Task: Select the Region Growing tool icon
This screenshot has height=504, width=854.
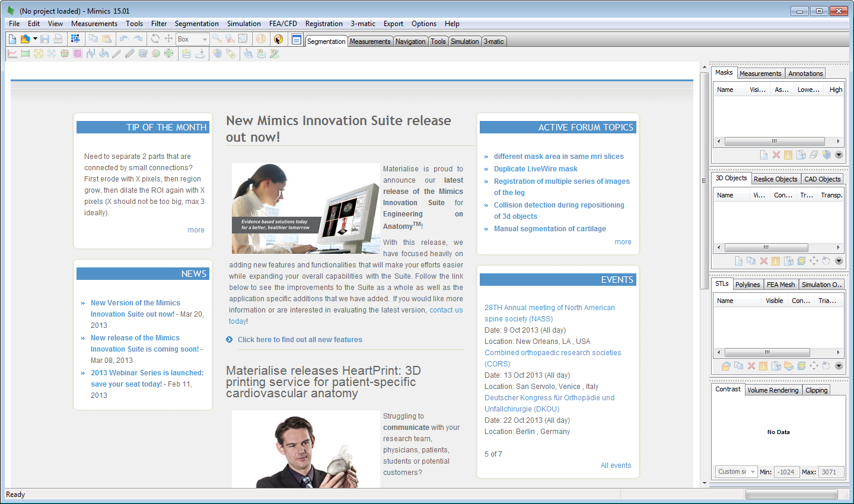Action: click(39, 53)
